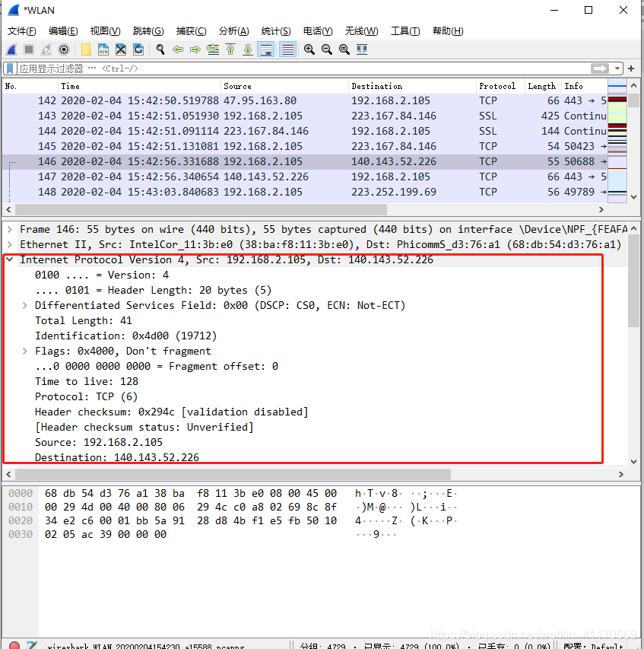Screen dimensions: 644x649
Task: Close the current capture file icon
Action: click(x=121, y=49)
